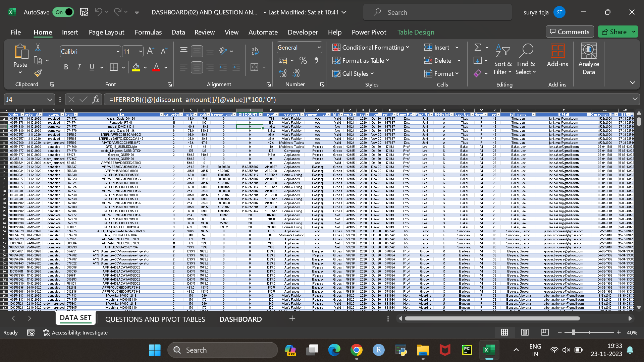644x362 pixels.
Task: Switch to the DASHBOARD sheet tab
Action: [240, 319]
